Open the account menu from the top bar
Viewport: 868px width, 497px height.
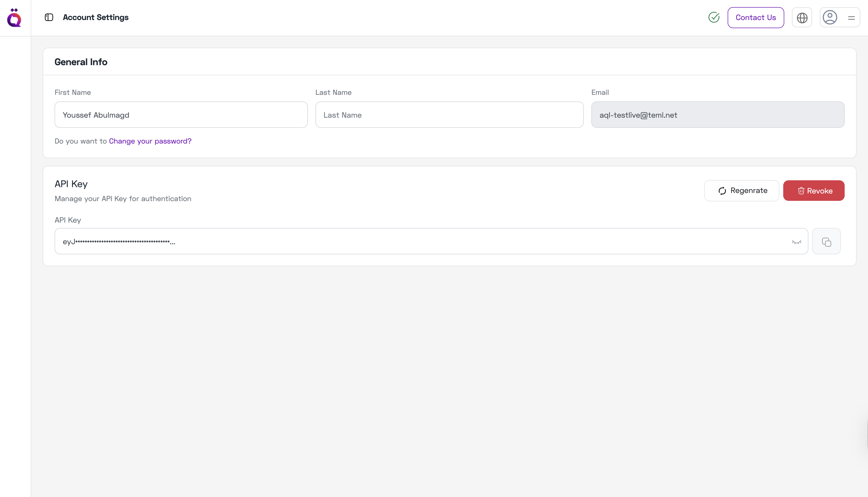pyautogui.click(x=830, y=17)
